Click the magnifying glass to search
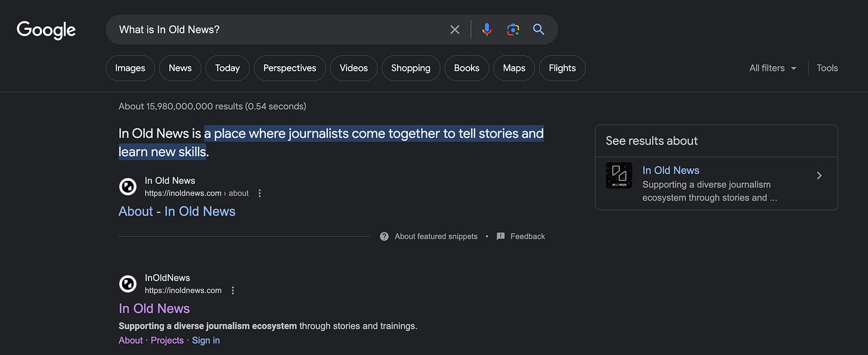Viewport: 868px width, 355px height. [538, 29]
